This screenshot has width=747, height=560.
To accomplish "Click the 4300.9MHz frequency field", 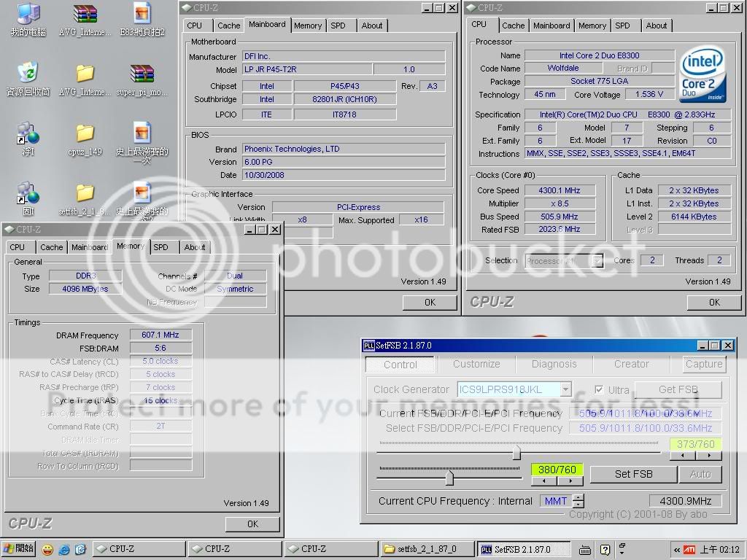I will 685,501.
